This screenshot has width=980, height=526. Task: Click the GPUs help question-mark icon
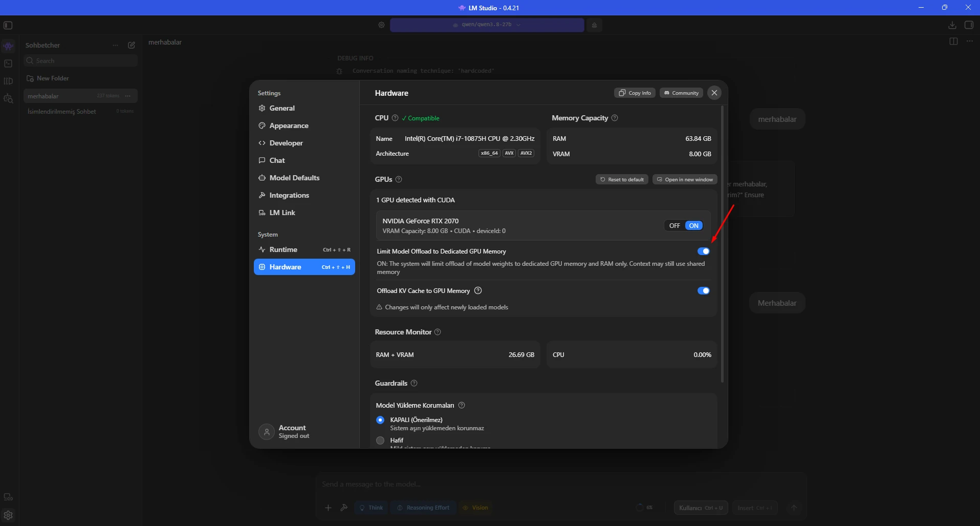coord(399,179)
